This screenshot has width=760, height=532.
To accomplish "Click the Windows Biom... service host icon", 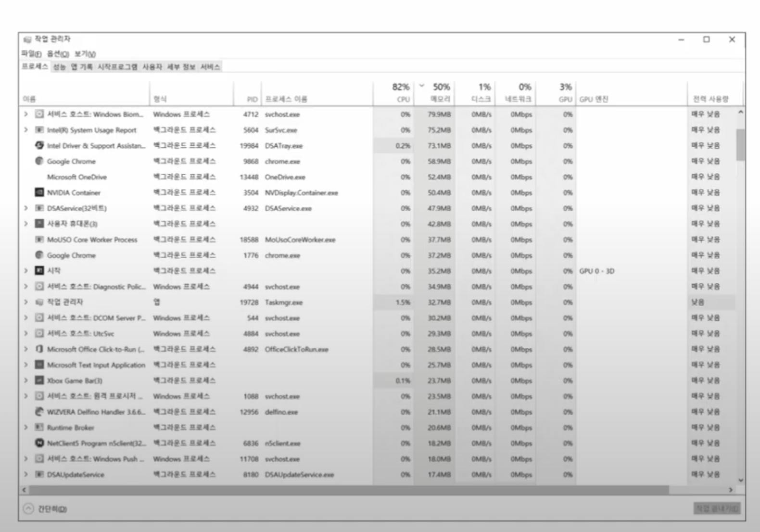I will click(x=39, y=114).
